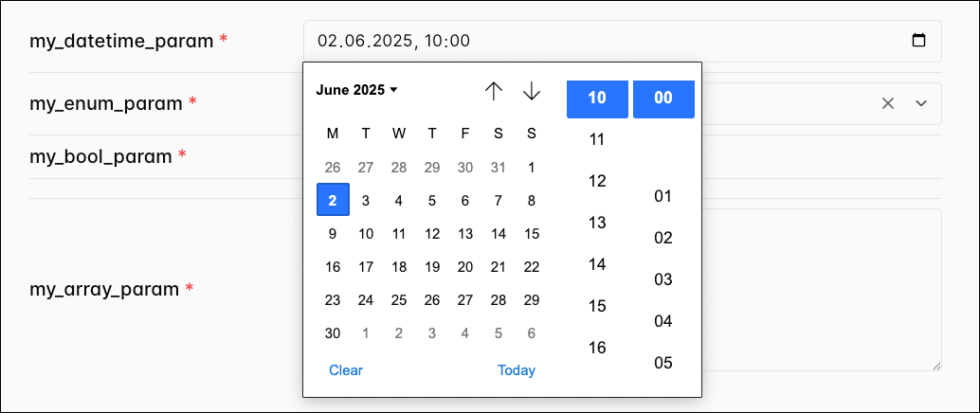The image size is (980, 413).
Task: Select hour 11 in time list
Action: 597,140
